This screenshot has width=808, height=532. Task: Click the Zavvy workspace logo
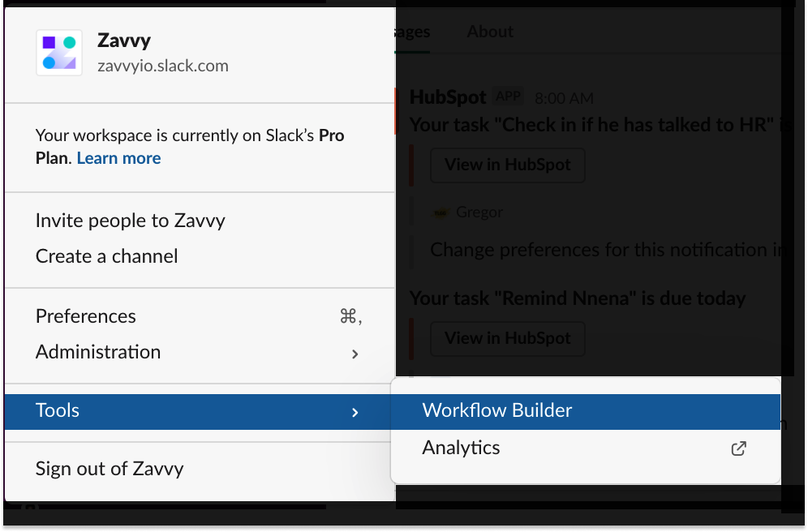point(58,50)
